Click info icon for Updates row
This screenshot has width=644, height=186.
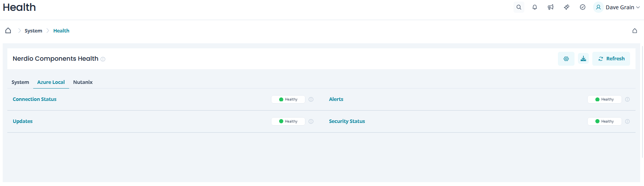pyautogui.click(x=311, y=121)
